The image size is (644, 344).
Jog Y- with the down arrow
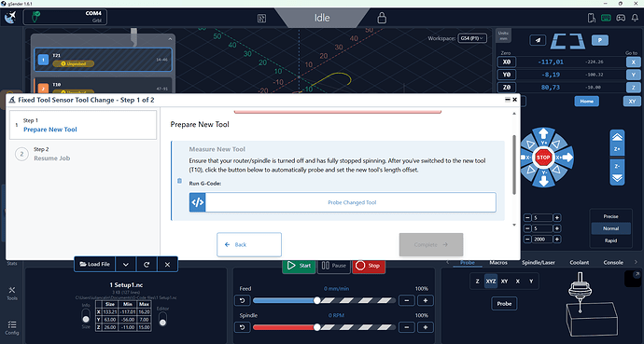click(x=543, y=181)
